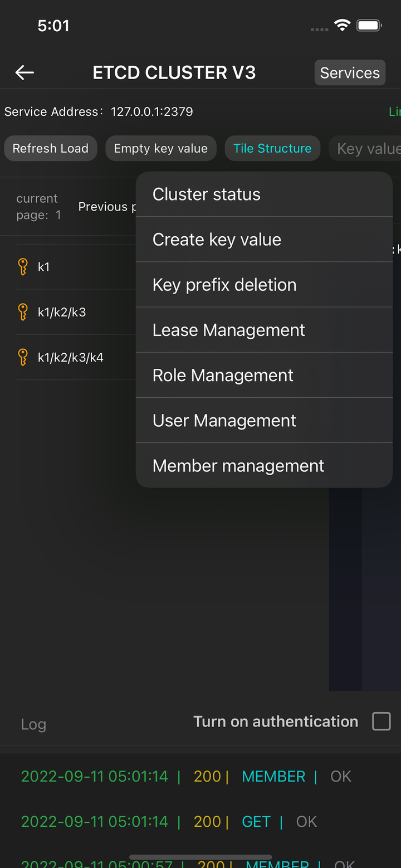Toggle the Tile Structure view button
The image size is (401, 868).
pyautogui.click(x=272, y=149)
